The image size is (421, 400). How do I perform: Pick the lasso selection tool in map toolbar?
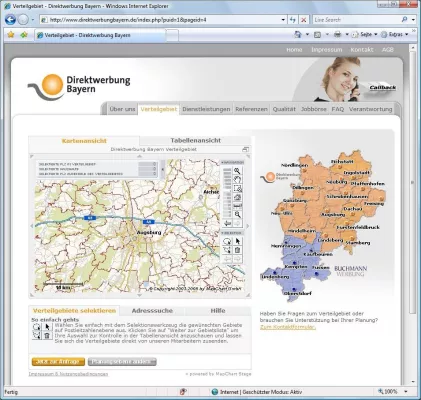[227, 241]
